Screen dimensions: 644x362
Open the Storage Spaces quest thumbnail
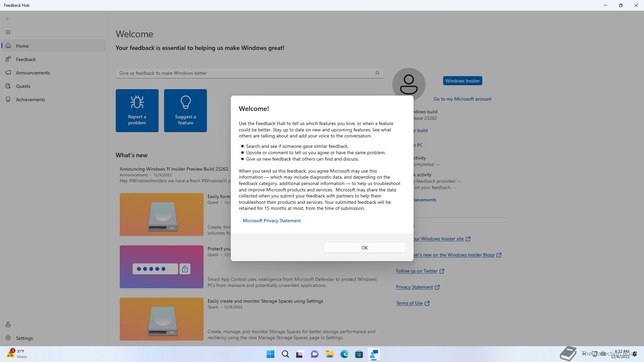click(x=162, y=319)
